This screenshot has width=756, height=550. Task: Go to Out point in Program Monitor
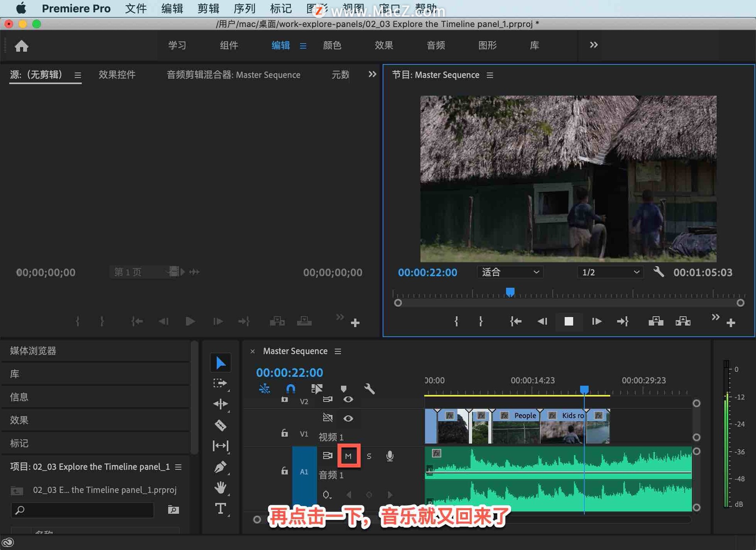[x=623, y=321]
